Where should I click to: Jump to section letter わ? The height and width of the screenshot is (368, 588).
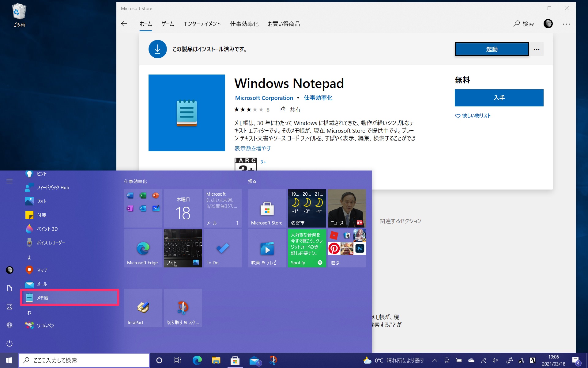point(29,312)
